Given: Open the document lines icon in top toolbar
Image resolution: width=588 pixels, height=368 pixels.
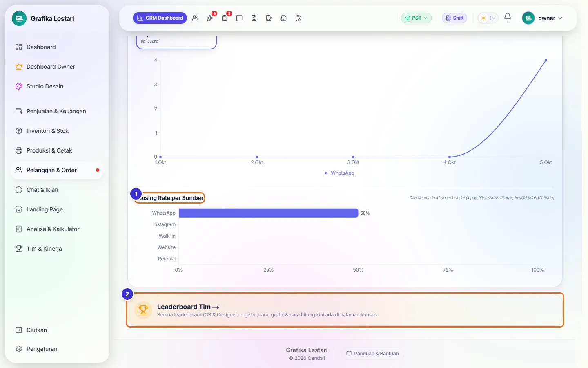Looking at the screenshot, I should point(254,18).
